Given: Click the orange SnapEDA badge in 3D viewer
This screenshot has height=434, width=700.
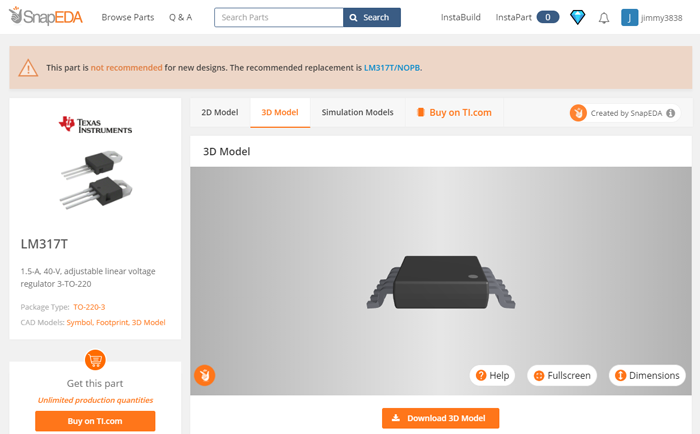Looking at the screenshot, I should pos(204,376).
